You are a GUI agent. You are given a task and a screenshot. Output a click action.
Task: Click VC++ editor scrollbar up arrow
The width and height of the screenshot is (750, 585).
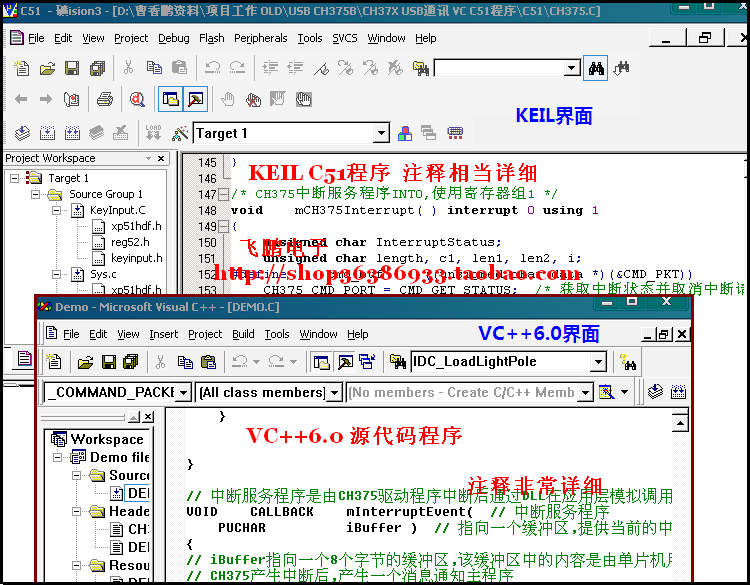[680, 423]
